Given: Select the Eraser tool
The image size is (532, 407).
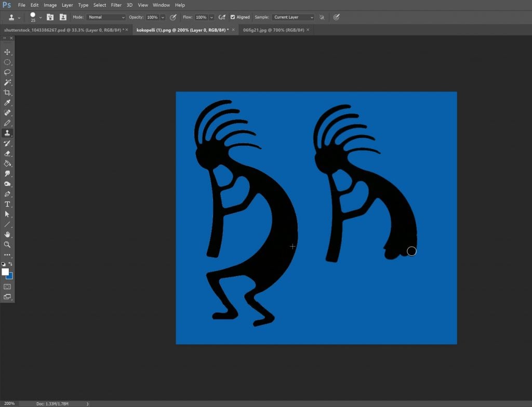Looking at the screenshot, I should (x=7, y=153).
